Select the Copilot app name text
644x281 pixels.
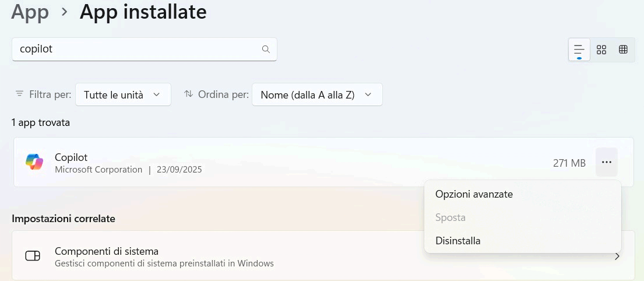point(71,157)
